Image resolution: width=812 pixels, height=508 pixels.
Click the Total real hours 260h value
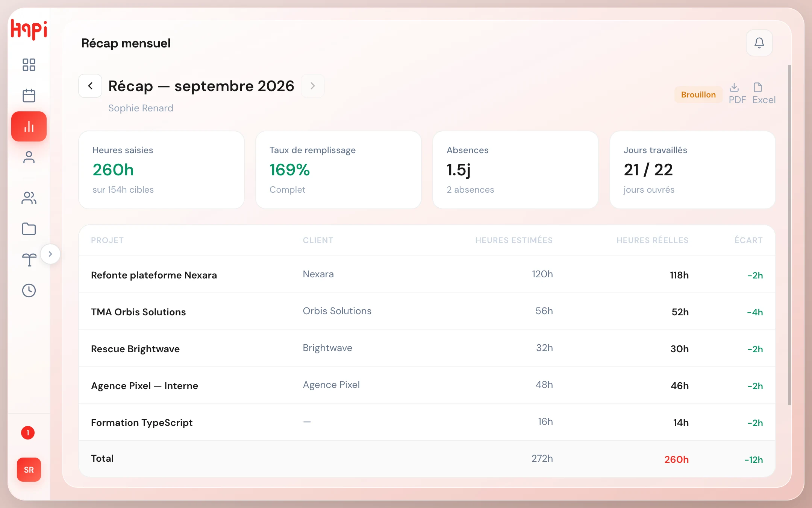click(676, 459)
